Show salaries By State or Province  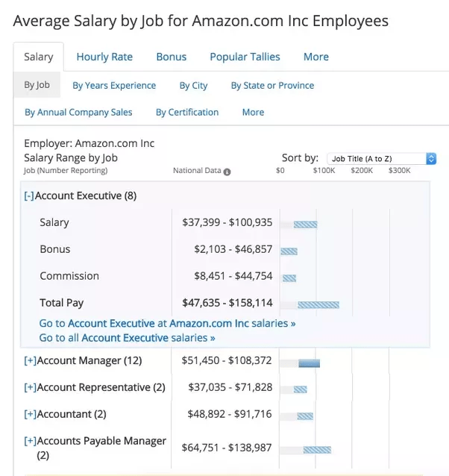pos(272,86)
